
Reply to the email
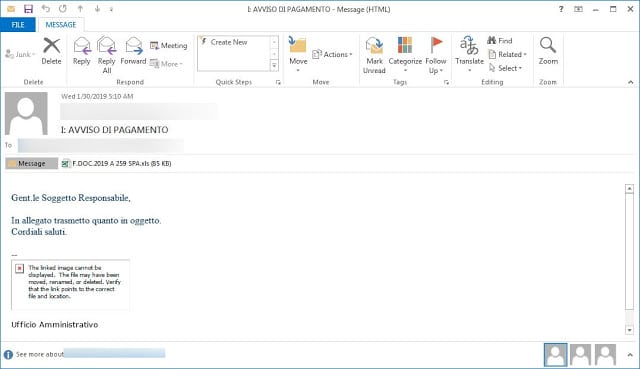click(82, 51)
